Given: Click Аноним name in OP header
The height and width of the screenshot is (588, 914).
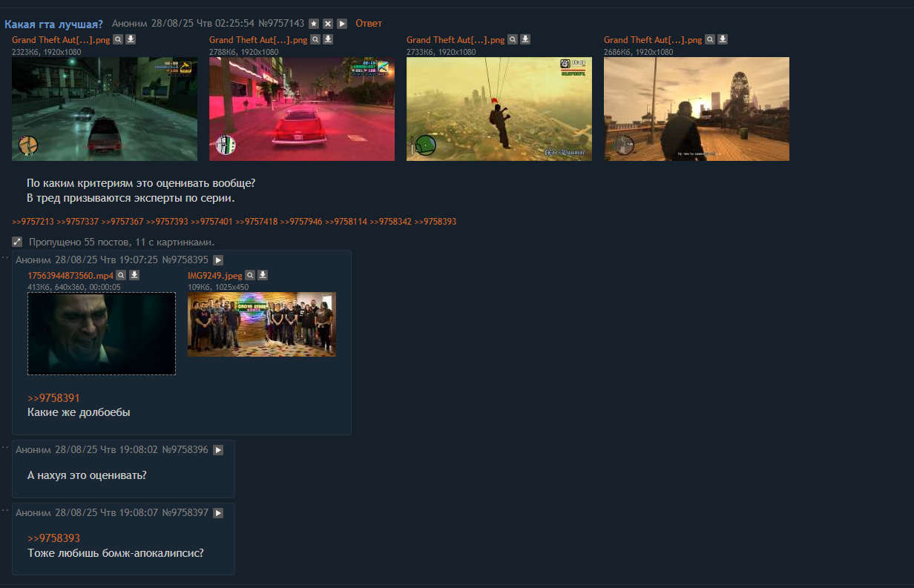Looking at the screenshot, I should pyautogui.click(x=128, y=23).
